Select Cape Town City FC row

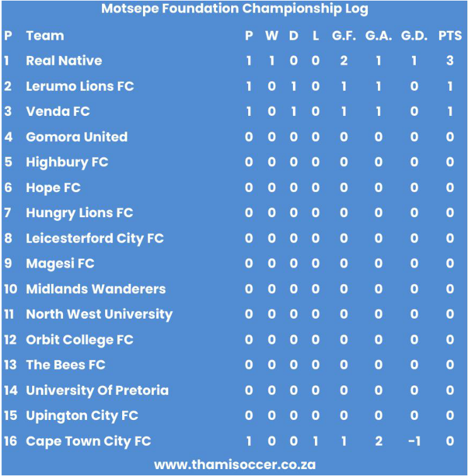point(234,441)
